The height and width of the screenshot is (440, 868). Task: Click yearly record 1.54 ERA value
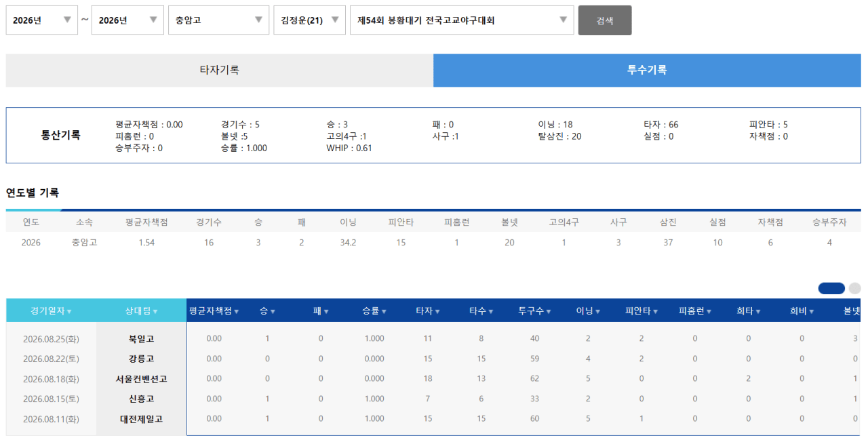point(146,243)
